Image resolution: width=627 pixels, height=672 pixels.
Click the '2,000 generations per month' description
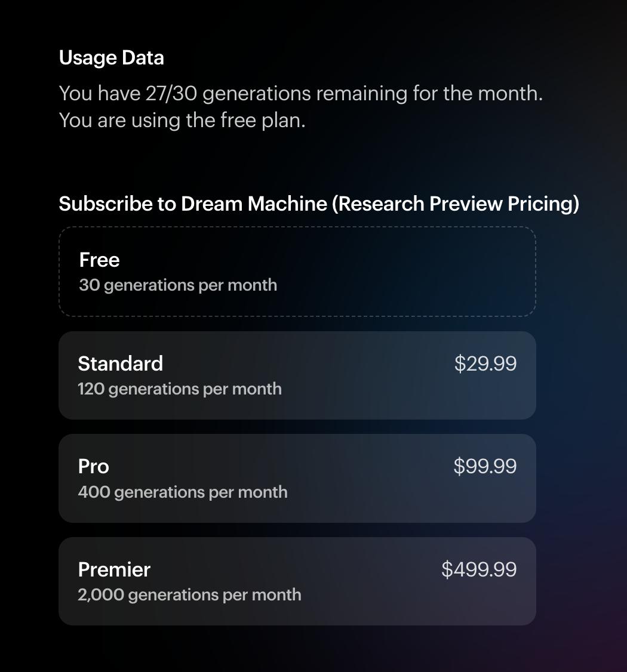point(189,594)
